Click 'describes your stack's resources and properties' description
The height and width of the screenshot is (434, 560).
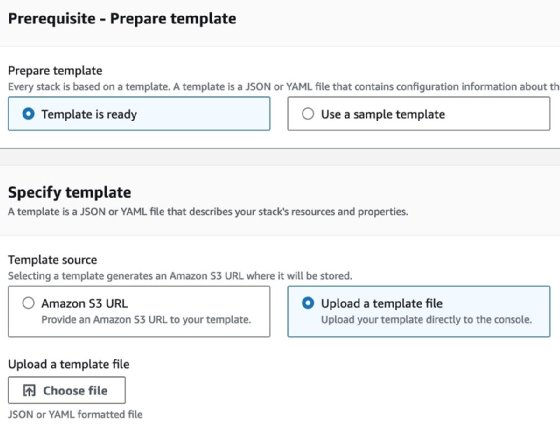[x=299, y=211]
